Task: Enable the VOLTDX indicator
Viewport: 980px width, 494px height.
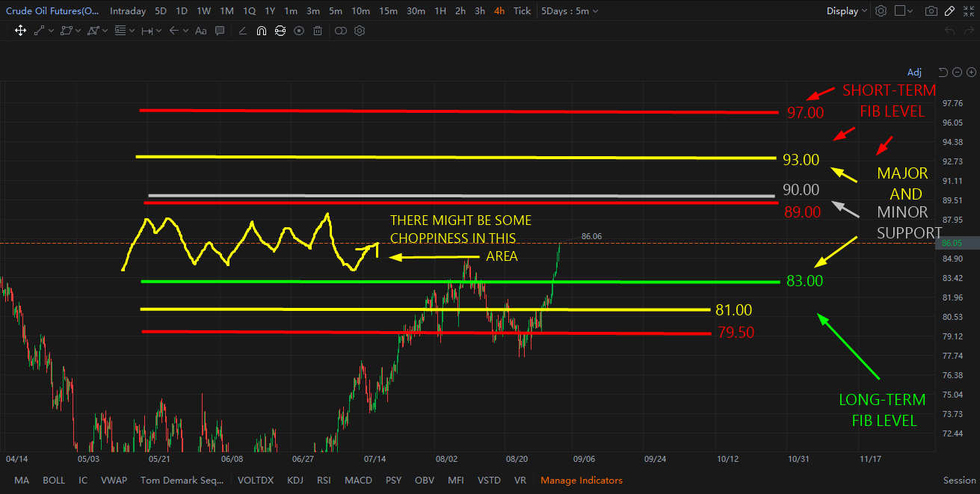Action: click(x=256, y=481)
